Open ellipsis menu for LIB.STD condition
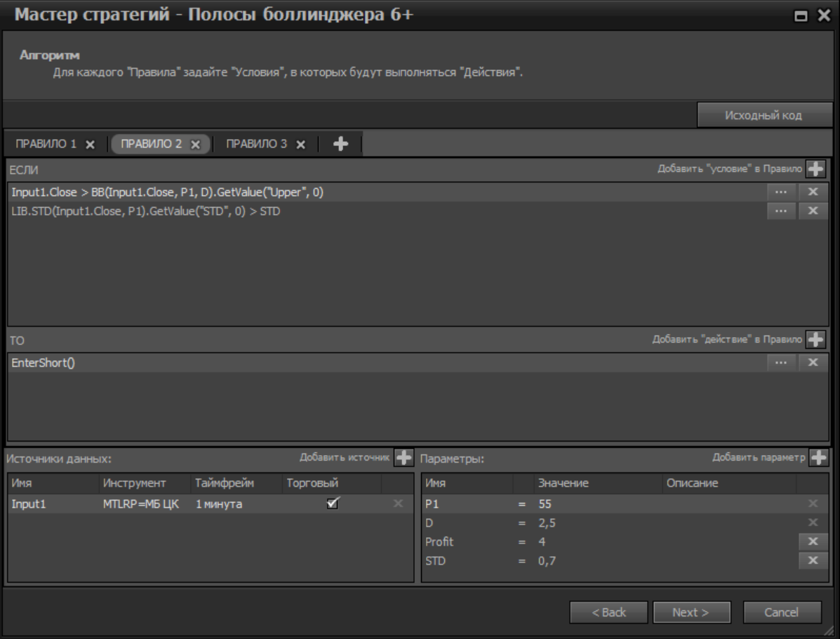 [x=780, y=210]
